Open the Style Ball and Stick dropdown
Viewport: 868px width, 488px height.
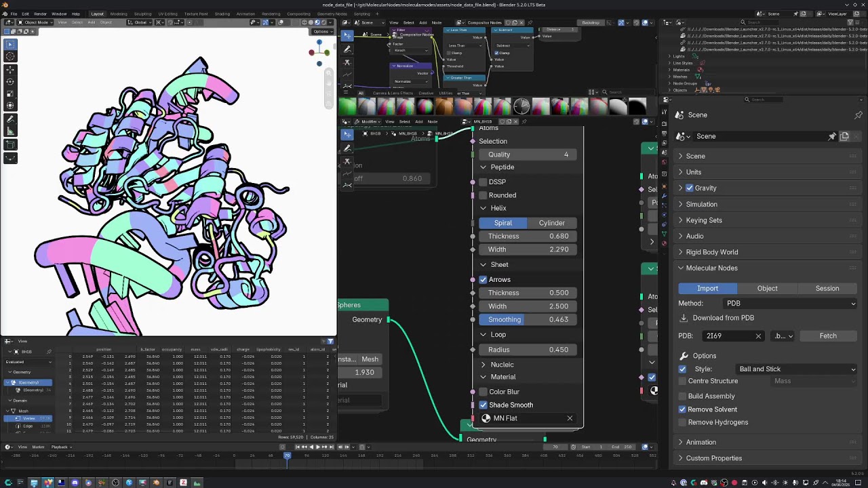click(797, 369)
